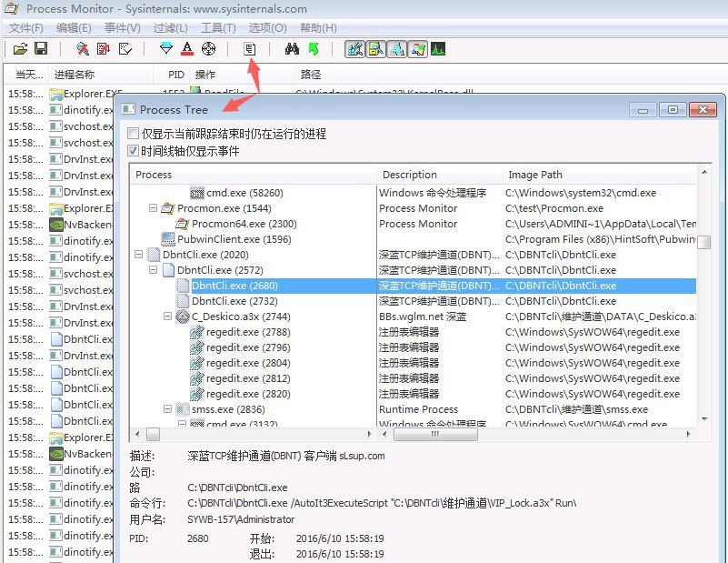Collapse the Procmon.exe (1544) tree node

[x=153, y=208]
